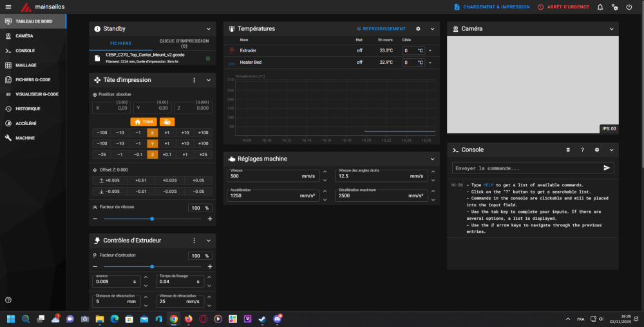Collapse the Températures panel
The image size is (644, 327).
coord(433,29)
